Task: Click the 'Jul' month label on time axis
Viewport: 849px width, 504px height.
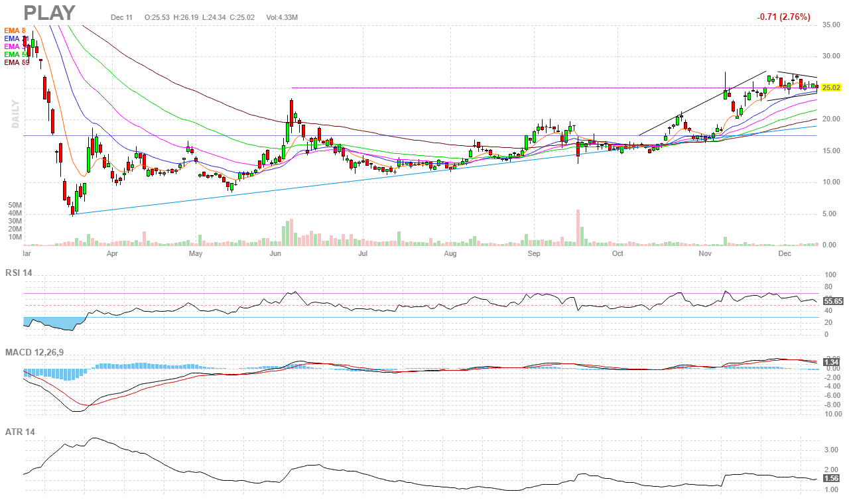Action: pos(363,254)
